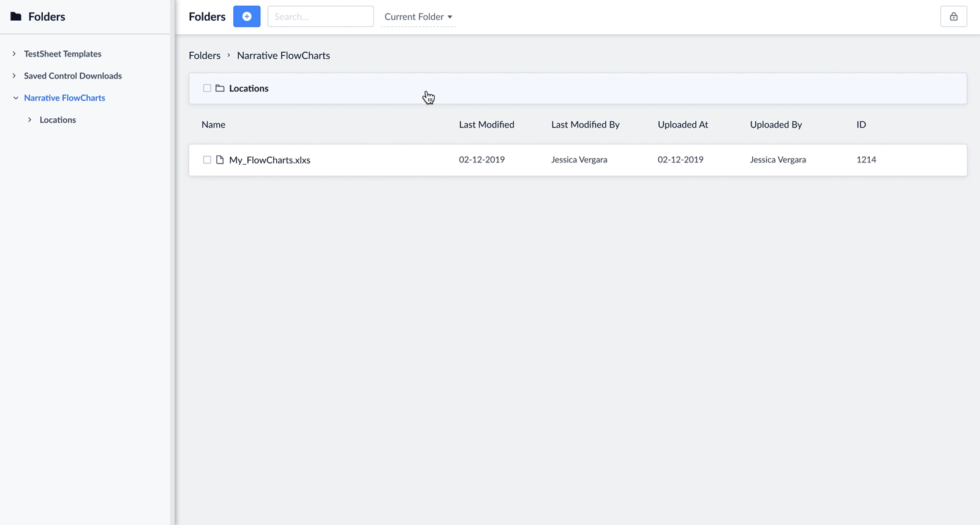Click the Locations folder icon in list
The width and height of the screenshot is (980, 525).
220,88
